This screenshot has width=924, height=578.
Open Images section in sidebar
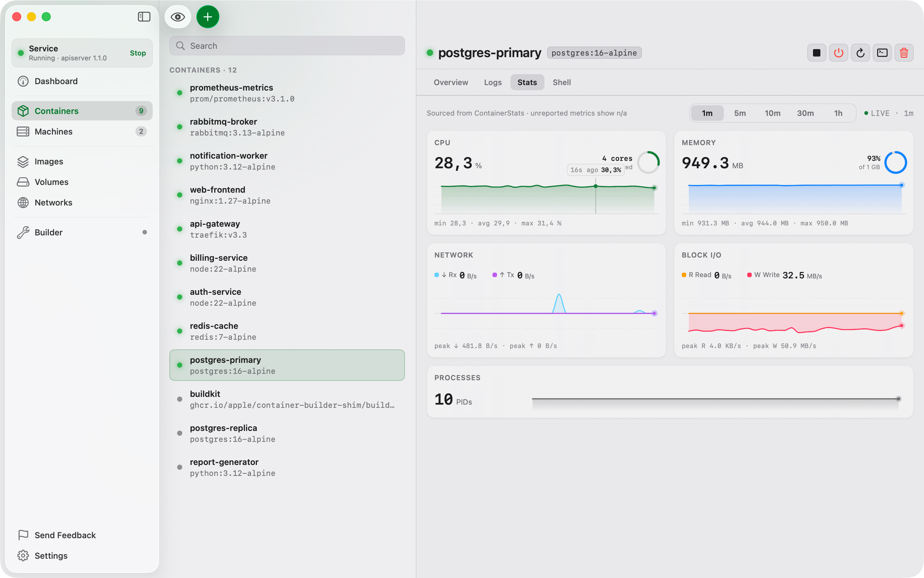coord(82,161)
